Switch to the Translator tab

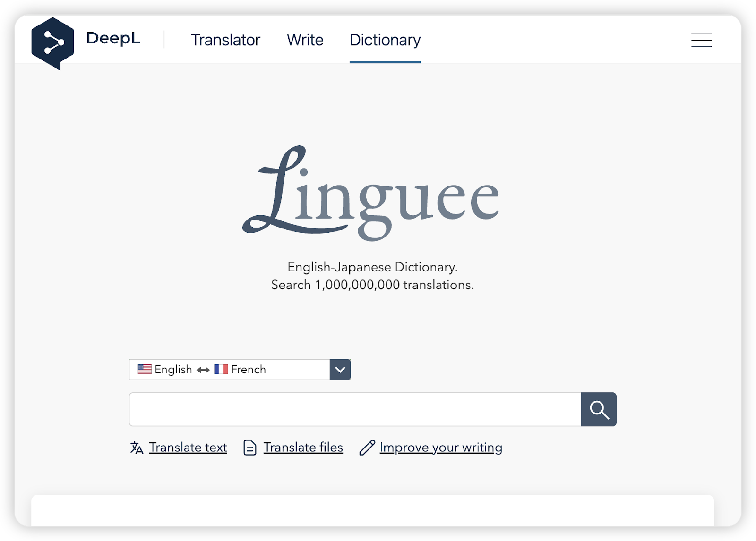(225, 40)
